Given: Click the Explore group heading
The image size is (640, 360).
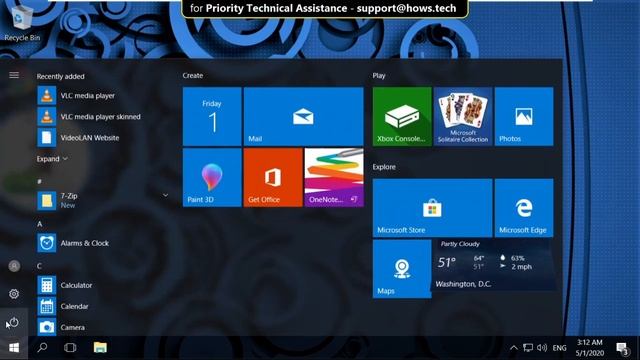Looking at the screenshot, I should pyautogui.click(x=384, y=167).
